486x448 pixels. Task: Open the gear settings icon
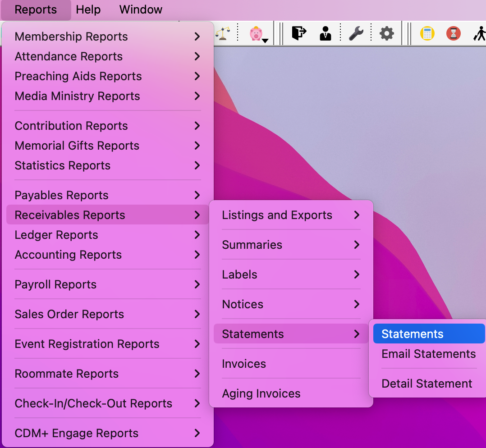point(386,33)
